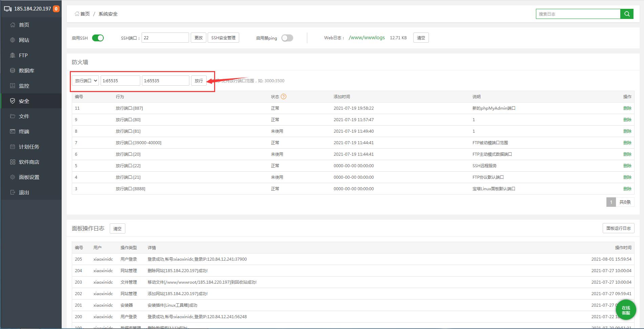Click the green search magnifier icon
Image resolution: width=644 pixels, height=329 pixels.
[627, 14]
